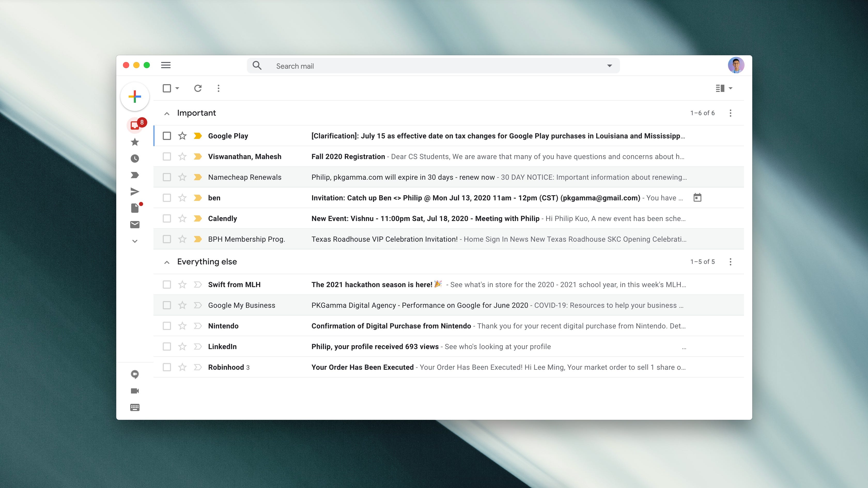Open the keyboard icon in sidebar
Viewport: 868px width, 488px height.
click(x=135, y=407)
